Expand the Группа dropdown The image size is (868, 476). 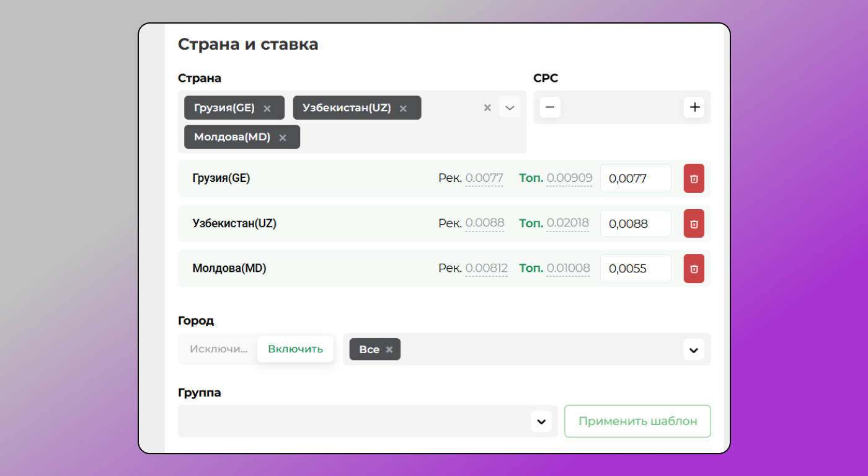[x=541, y=421]
